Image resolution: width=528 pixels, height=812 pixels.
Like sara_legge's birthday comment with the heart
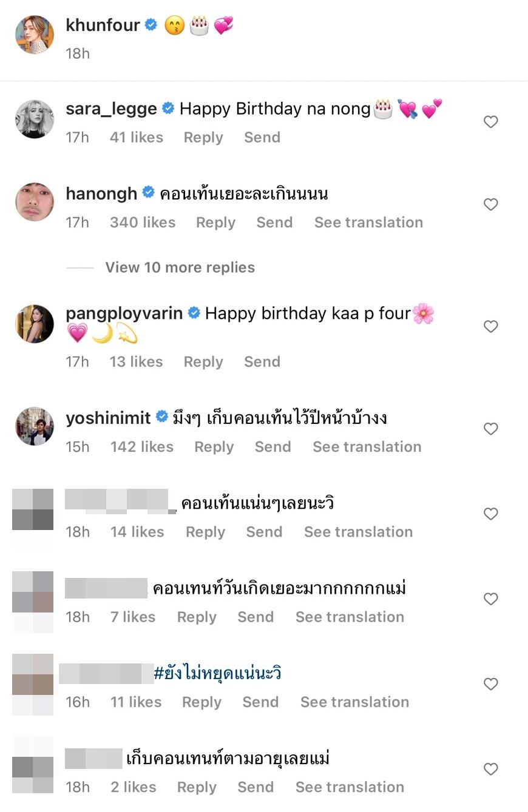click(x=490, y=122)
